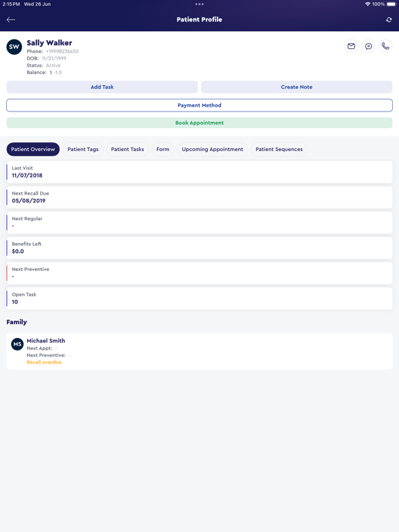Tap the Family section heading
Image resolution: width=399 pixels, height=532 pixels.
pos(17,322)
